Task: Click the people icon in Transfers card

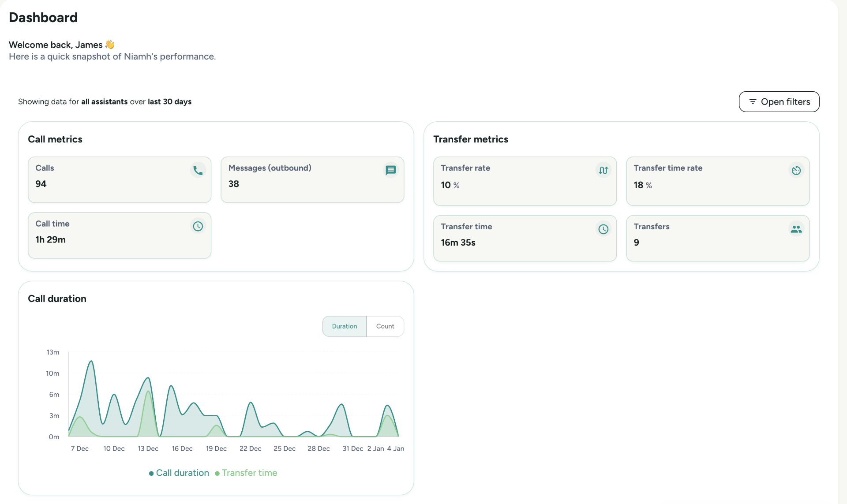Action: pyautogui.click(x=796, y=229)
